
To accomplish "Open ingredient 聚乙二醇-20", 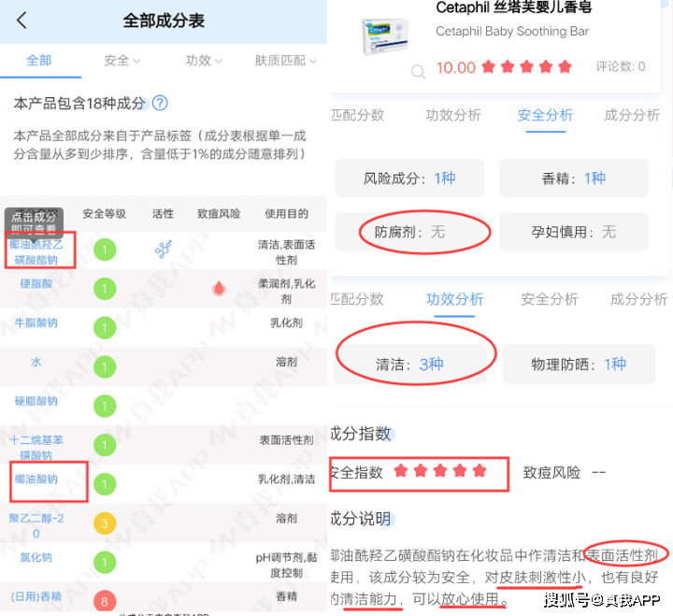I will pyautogui.click(x=36, y=525).
